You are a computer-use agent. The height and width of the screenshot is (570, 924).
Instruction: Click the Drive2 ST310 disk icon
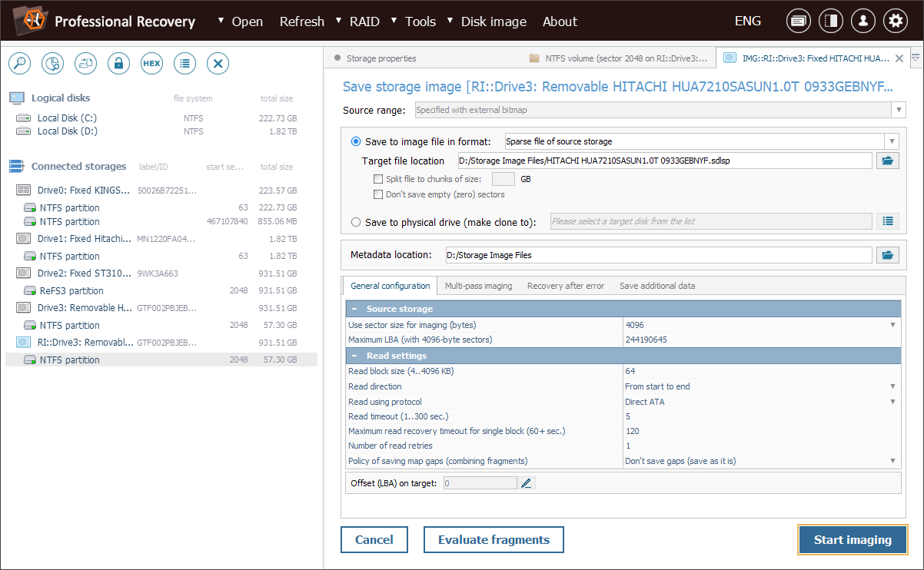(x=24, y=273)
